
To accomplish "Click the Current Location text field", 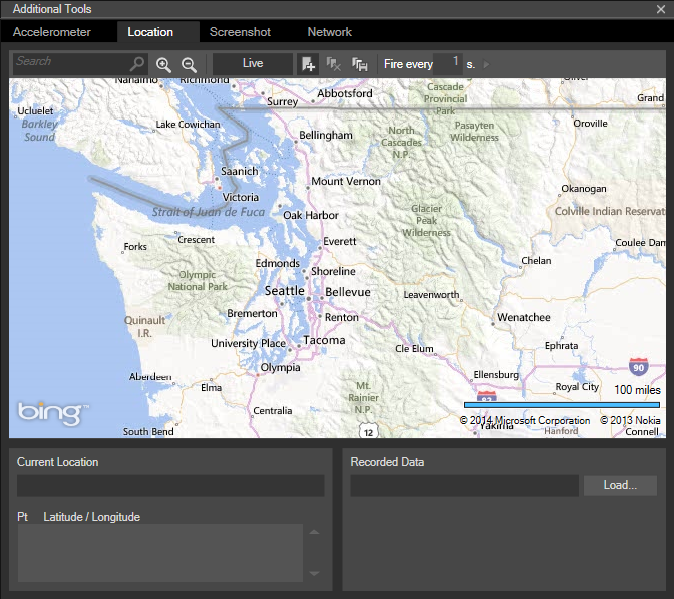I will [171, 486].
